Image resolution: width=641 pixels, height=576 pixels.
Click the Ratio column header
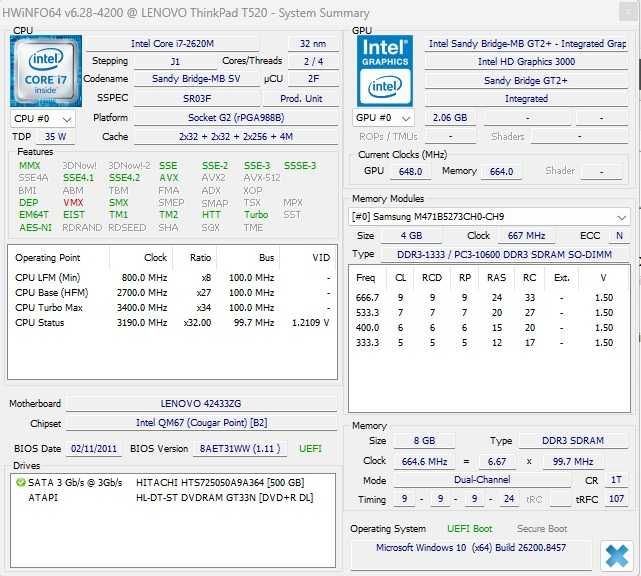pos(200,258)
